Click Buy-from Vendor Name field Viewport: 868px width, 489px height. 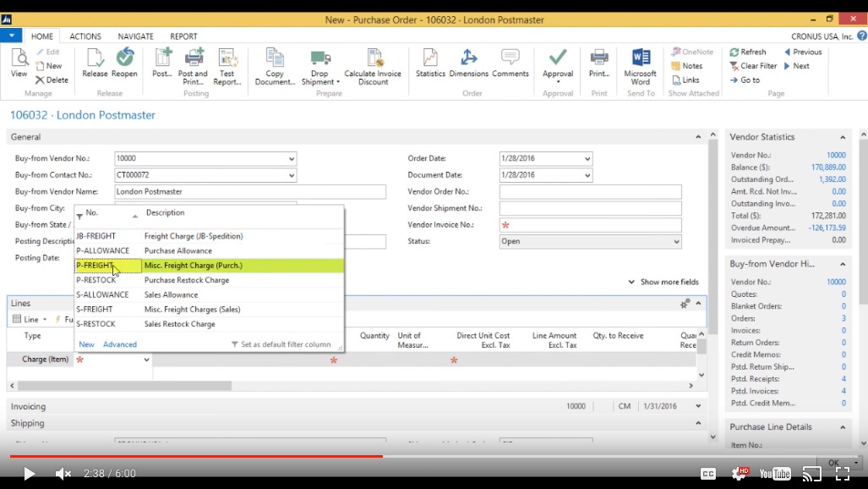250,192
